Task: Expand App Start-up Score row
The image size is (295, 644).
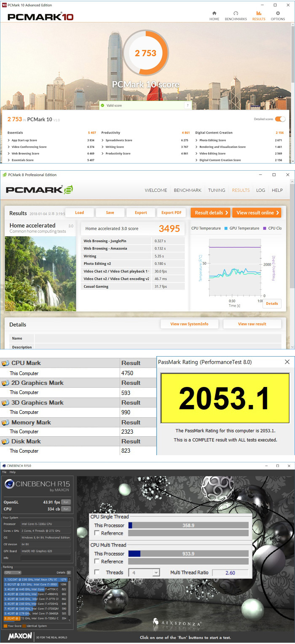Action: (9, 140)
